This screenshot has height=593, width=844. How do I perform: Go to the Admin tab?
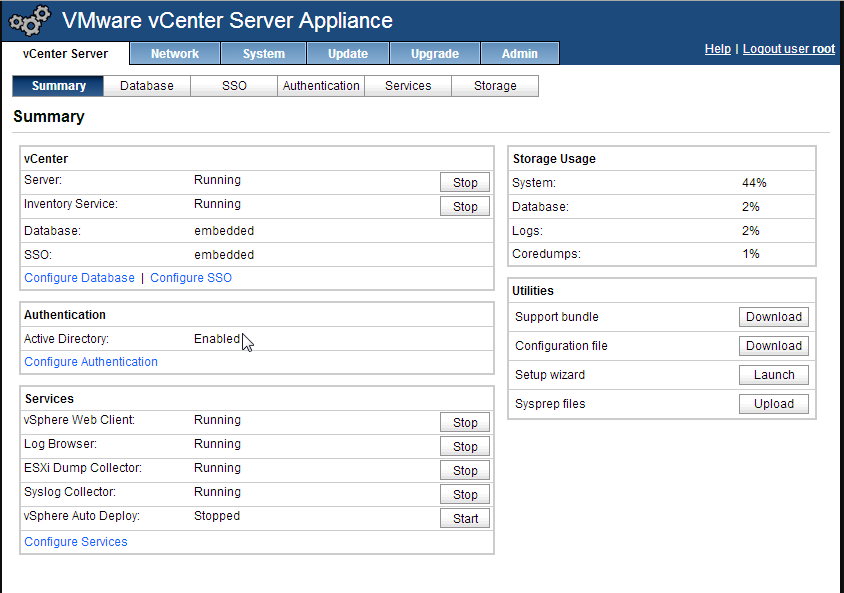click(x=520, y=54)
